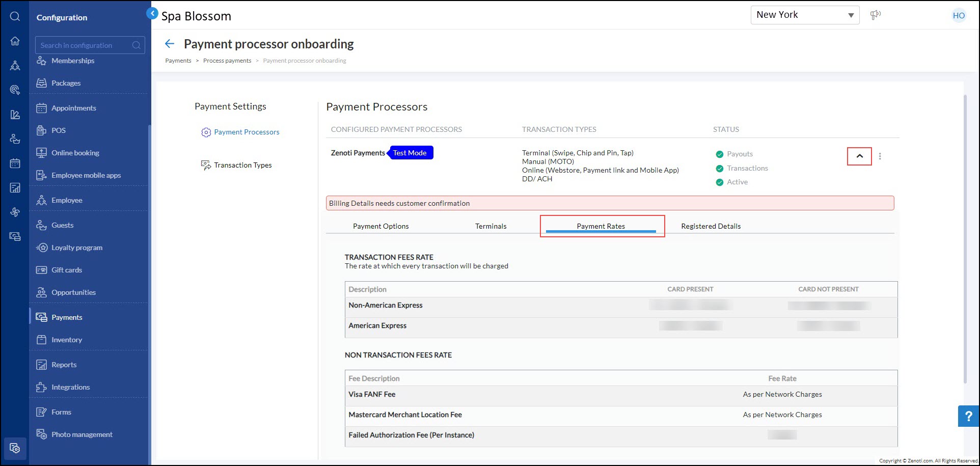This screenshot has height=466, width=980.
Task: Click the Photo management sidebar icon
Action: tap(41, 434)
